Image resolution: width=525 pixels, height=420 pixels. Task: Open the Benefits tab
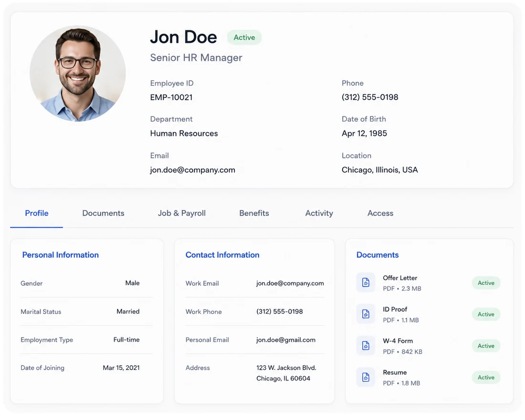point(254,213)
